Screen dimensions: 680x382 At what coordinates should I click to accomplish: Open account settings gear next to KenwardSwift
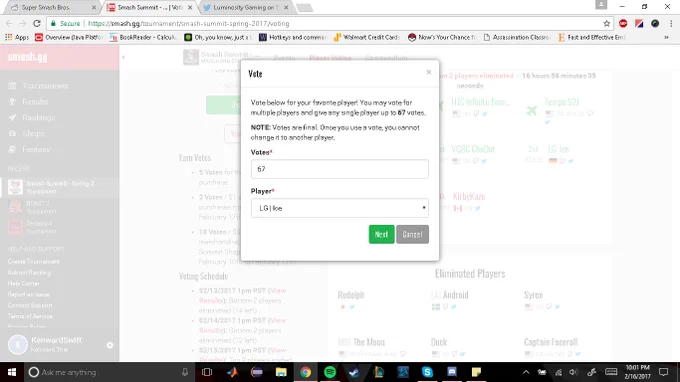[x=110, y=345]
